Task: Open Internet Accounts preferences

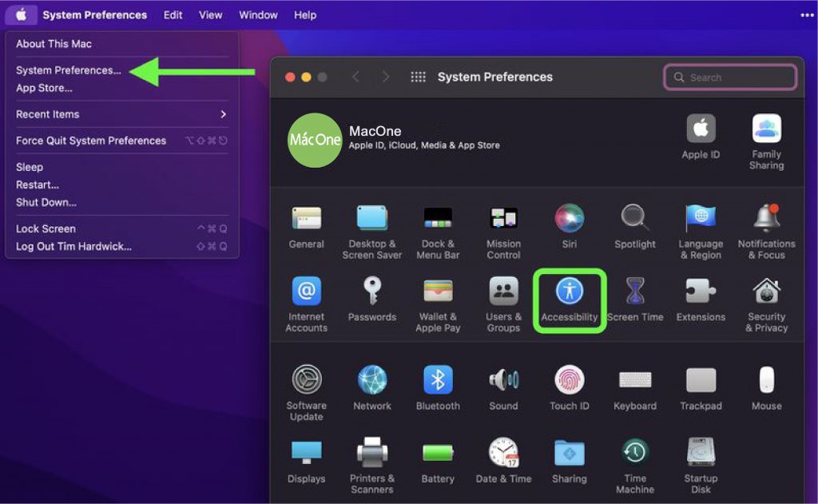Action: (306, 304)
